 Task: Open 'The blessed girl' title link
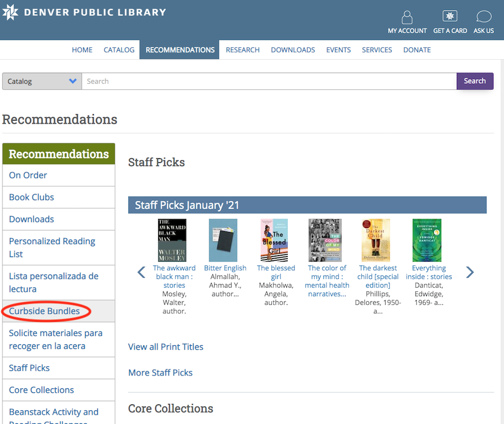click(276, 272)
